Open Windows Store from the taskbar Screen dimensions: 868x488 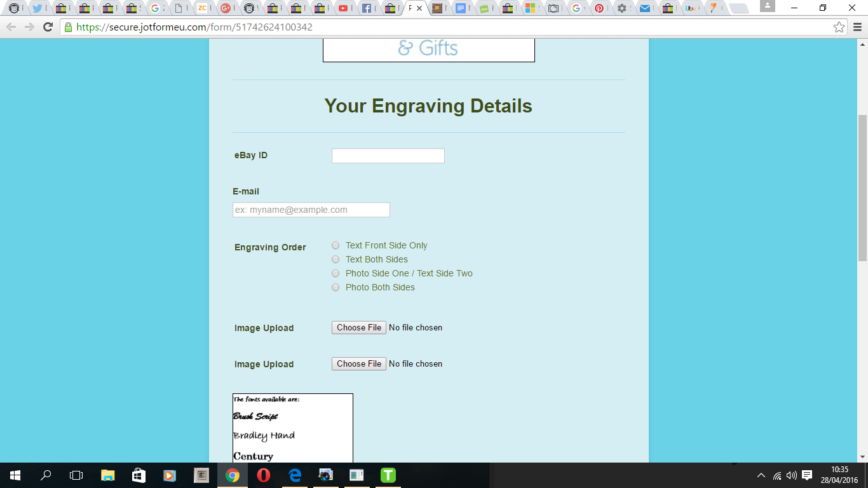tap(139, 475)
